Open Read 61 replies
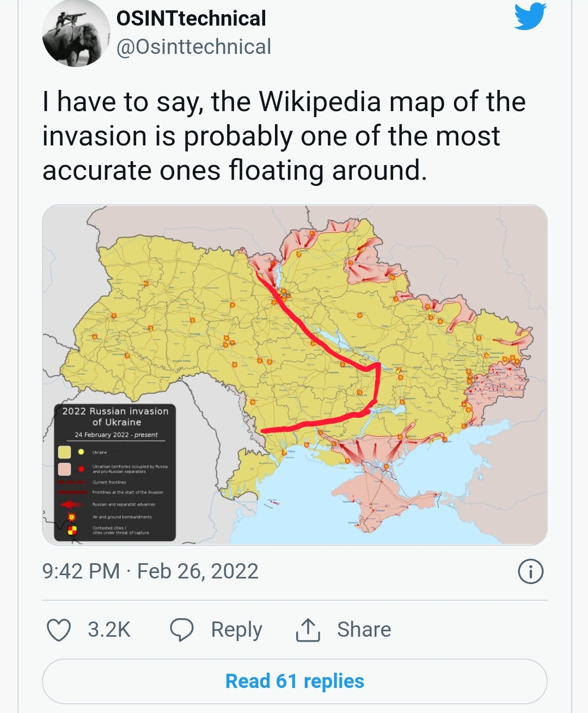The height and width of the screenshot is (713, 588). tap(295, 681)
